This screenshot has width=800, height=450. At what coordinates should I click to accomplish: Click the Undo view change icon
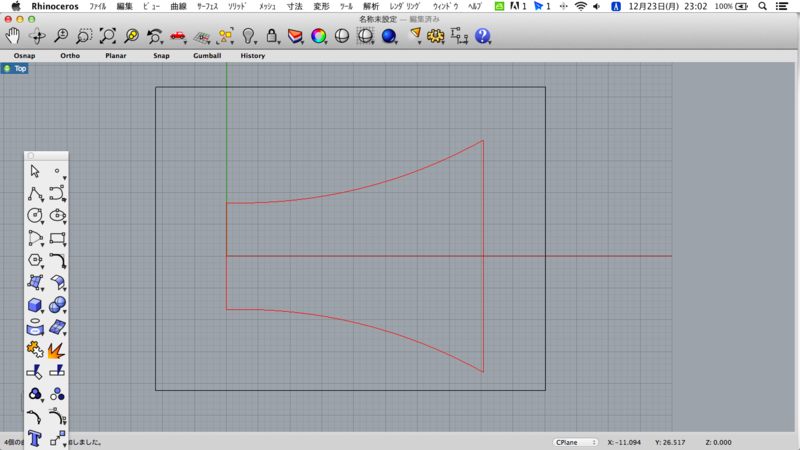tap(155, 36)
